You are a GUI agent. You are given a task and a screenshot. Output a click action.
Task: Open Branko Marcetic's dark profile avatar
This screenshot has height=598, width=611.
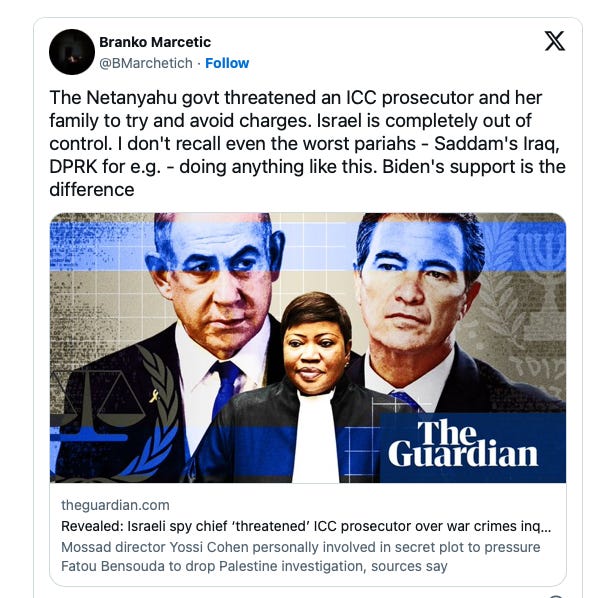pyautogui.click(x=72, y=52)
